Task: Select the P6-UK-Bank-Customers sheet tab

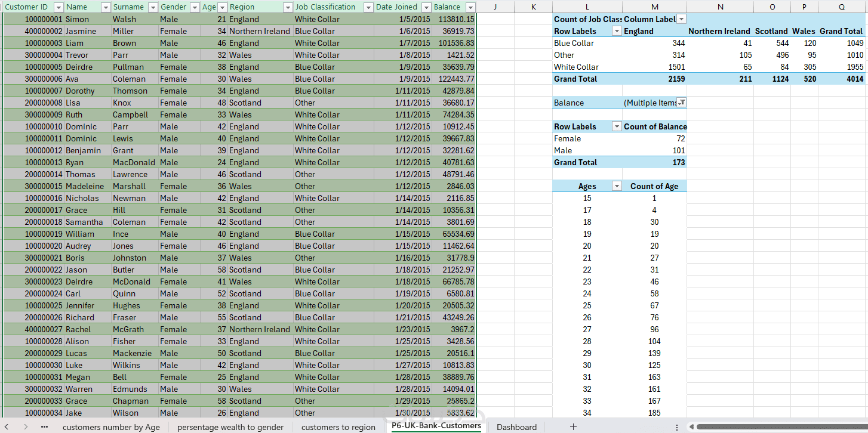Action: [x=436, y=426]
